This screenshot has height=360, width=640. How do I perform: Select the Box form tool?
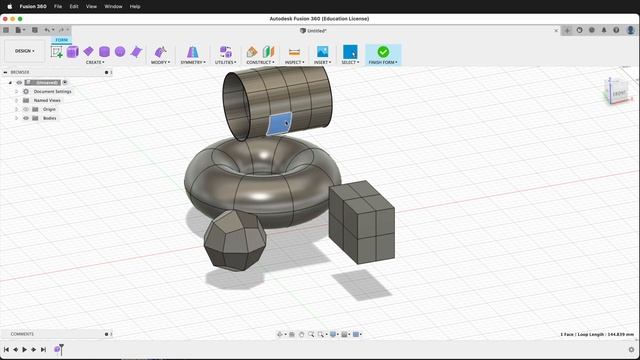(x=73, y=52)
